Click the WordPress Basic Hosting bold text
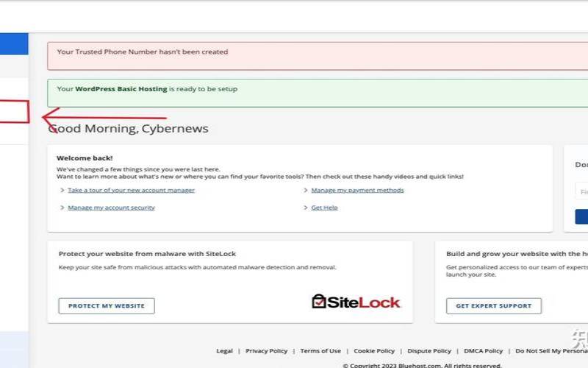 [121, 89]
